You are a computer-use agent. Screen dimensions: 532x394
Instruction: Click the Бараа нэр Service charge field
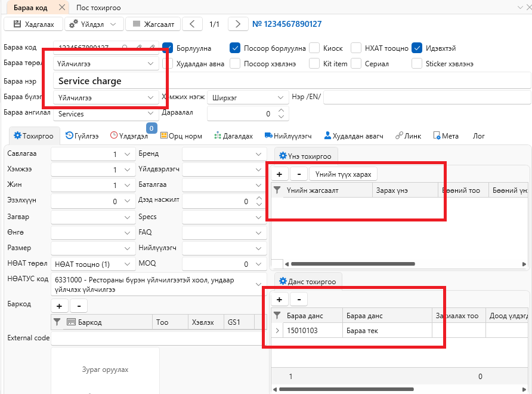292,81
